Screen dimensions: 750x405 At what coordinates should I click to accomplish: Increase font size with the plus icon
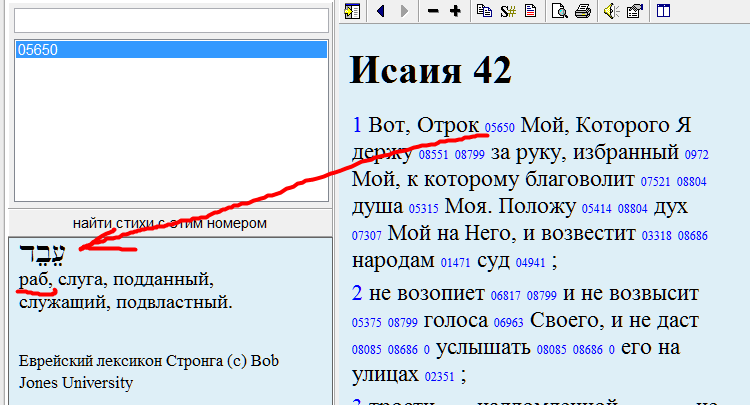tap(455, 11)
